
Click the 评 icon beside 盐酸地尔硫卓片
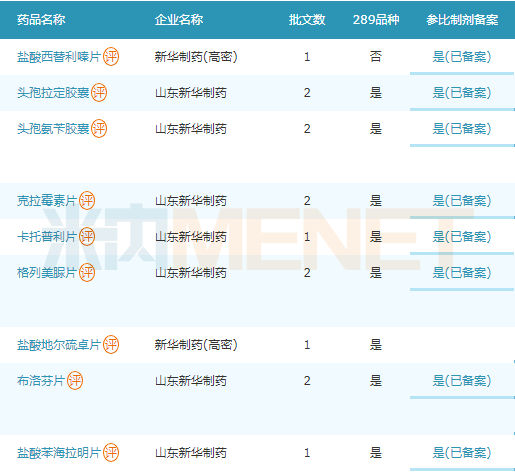pyautogui.click(x=111, y=345)
